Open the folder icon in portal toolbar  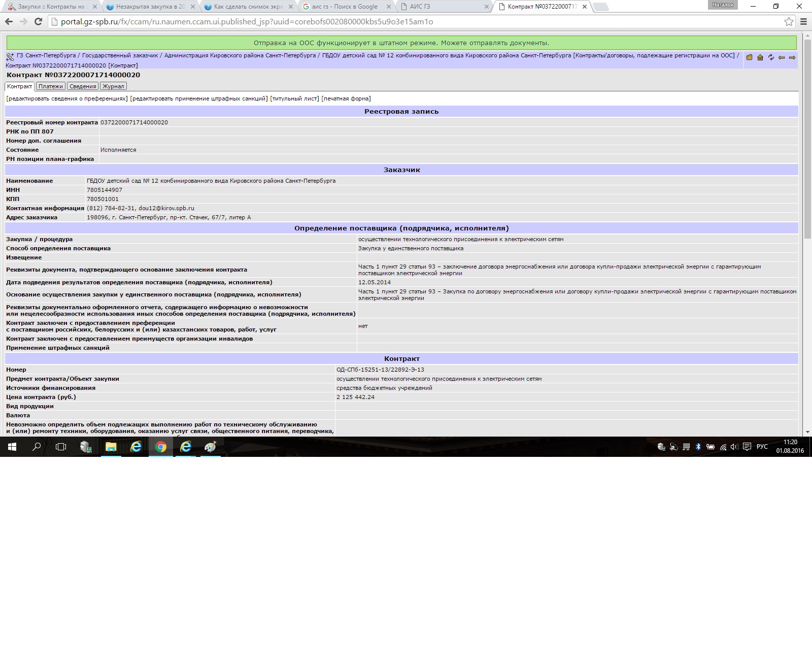point(749,57)
